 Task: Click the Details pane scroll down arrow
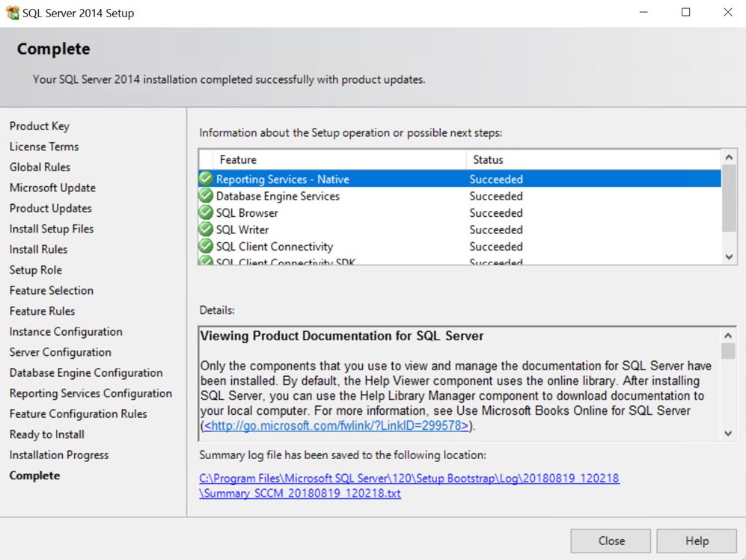728,433
